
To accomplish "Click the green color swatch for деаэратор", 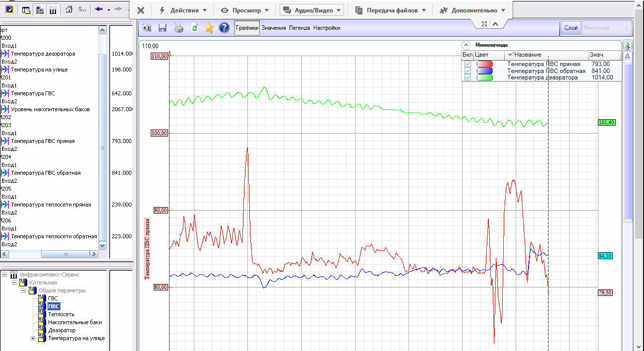I will click(484, 77).
